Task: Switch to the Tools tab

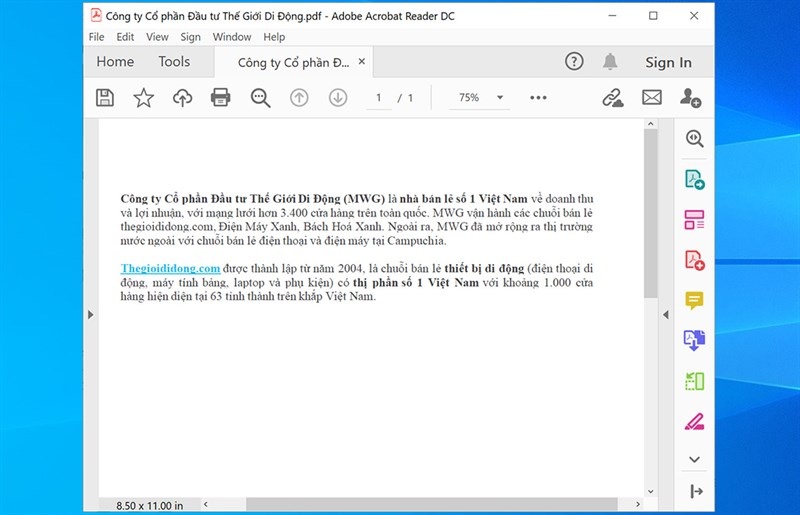Action: pos(174,62)
